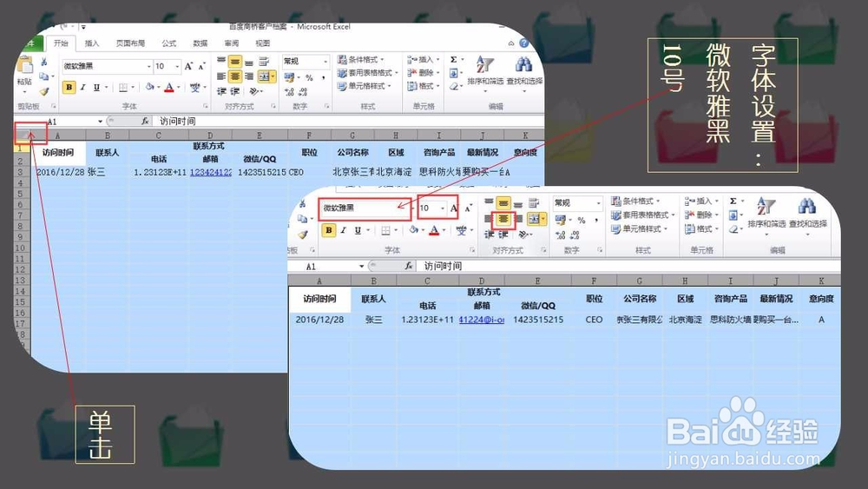Toggle Bold in lower Excel window
This screenshot has height=489, width=868.
(329, 230)
